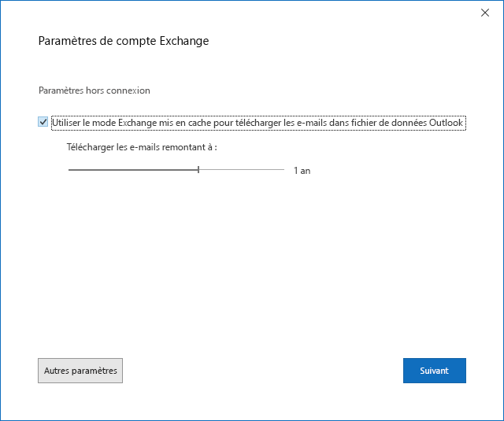Uncheck the cached Exchange mode checkbox
This screenshot has width=504, height=421.
tap(43, 122)
